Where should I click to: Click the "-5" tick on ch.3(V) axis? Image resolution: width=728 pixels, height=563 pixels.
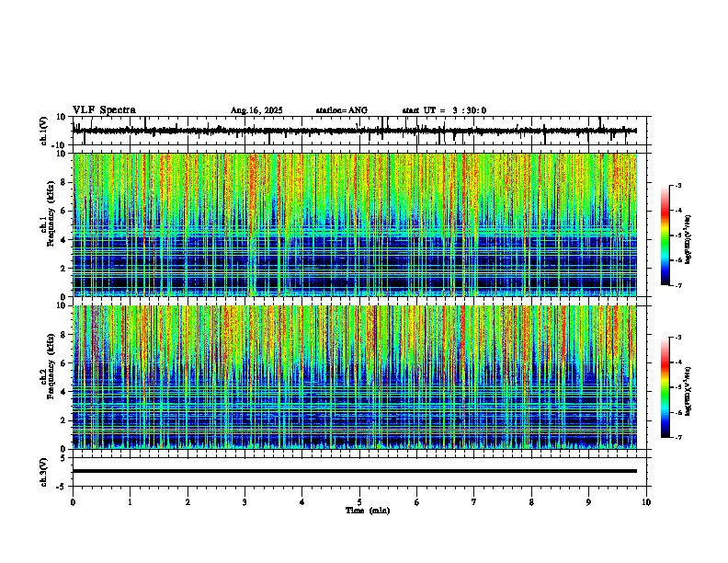tap(62, 487)
